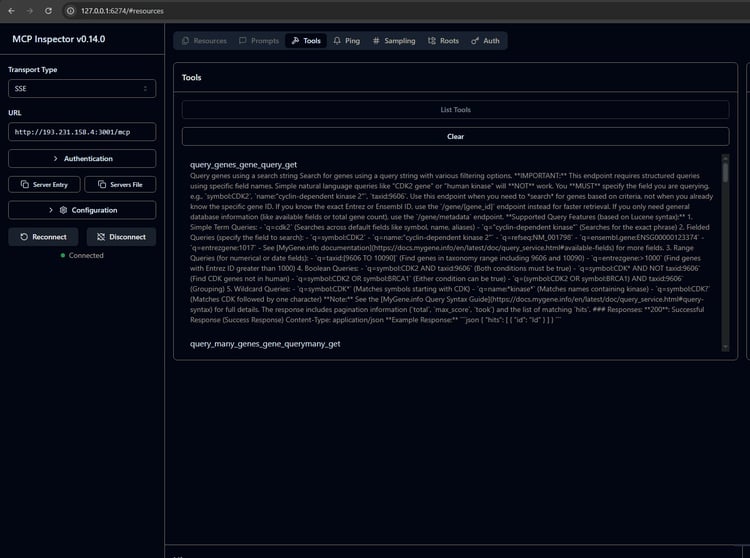The width and height of the screenshot is (750, 558).
Task: Click the Configuration gear icon
Action: [x=63, y=210]
